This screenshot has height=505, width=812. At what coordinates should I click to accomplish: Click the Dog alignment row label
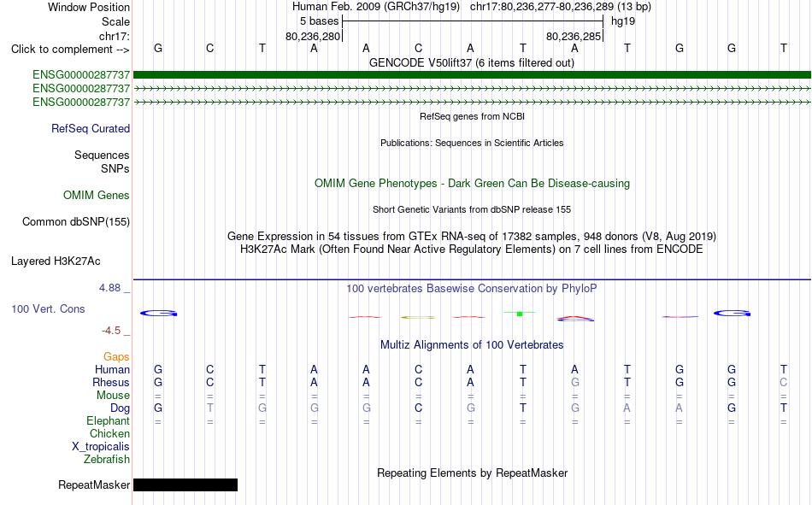[x=121, y=408]
